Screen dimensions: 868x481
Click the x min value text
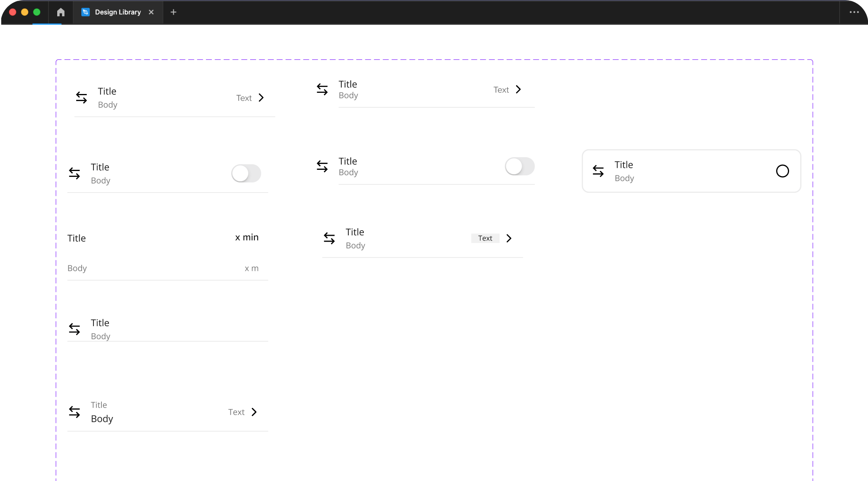coord(247,237)
